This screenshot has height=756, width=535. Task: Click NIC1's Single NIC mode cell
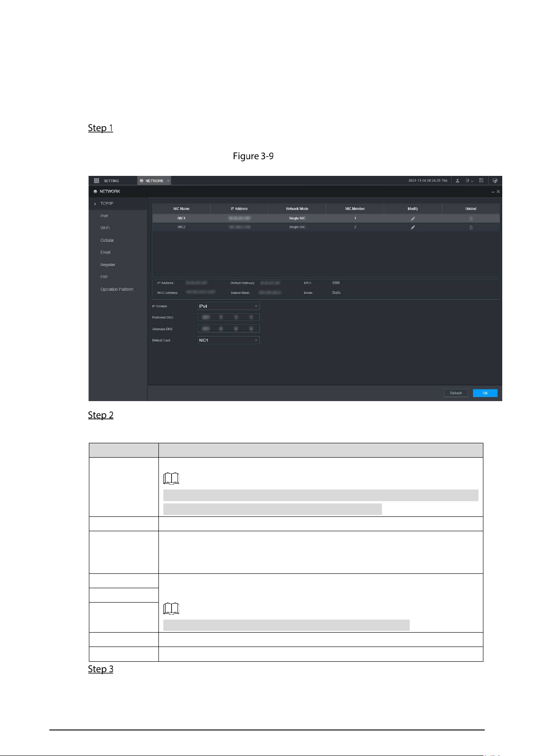point(297,218)
